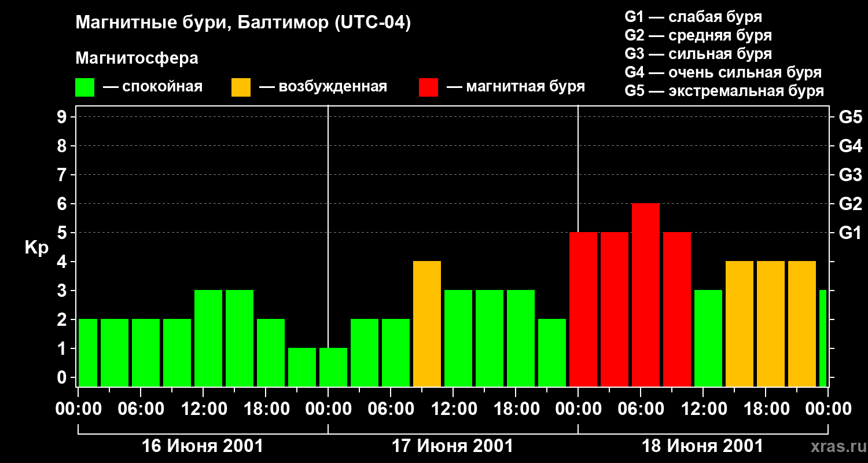Click the legend label «— магнитная буря»
The width and height of the screenshot is (868, 463).
coord(516,87)
